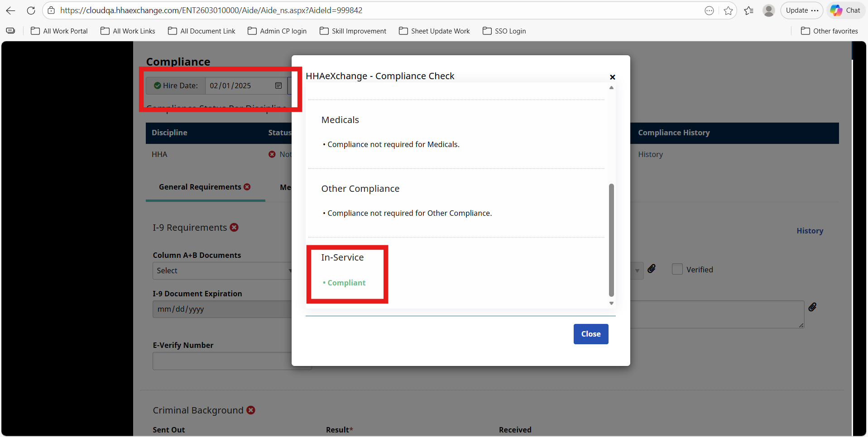The width and height of the screenshot is (868, 437).
Task: Expand the Column A+B Documents Select dropdown
Action: (222, 271)
